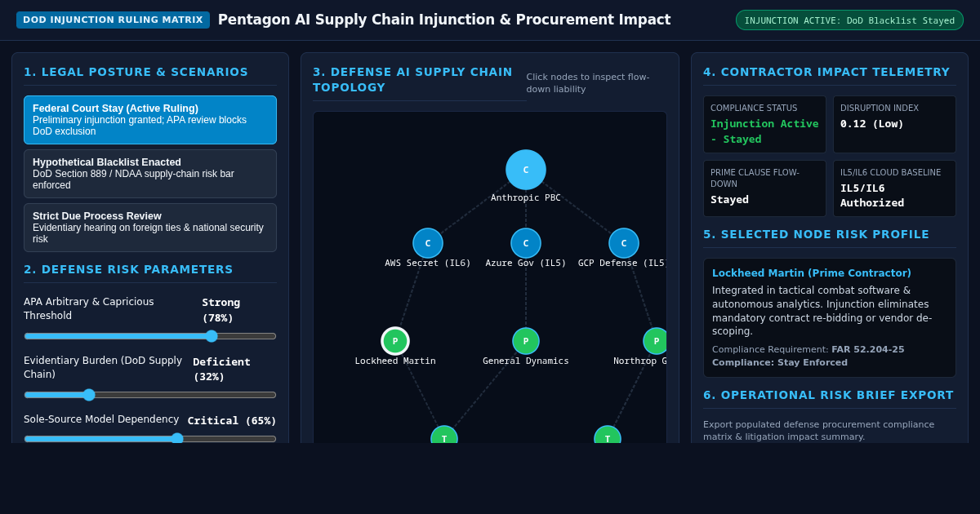The width and height of the screenshot is (980, 514).
Task: Click the FAR 52.204-25 requirement text
Action: tap(868, 349)
